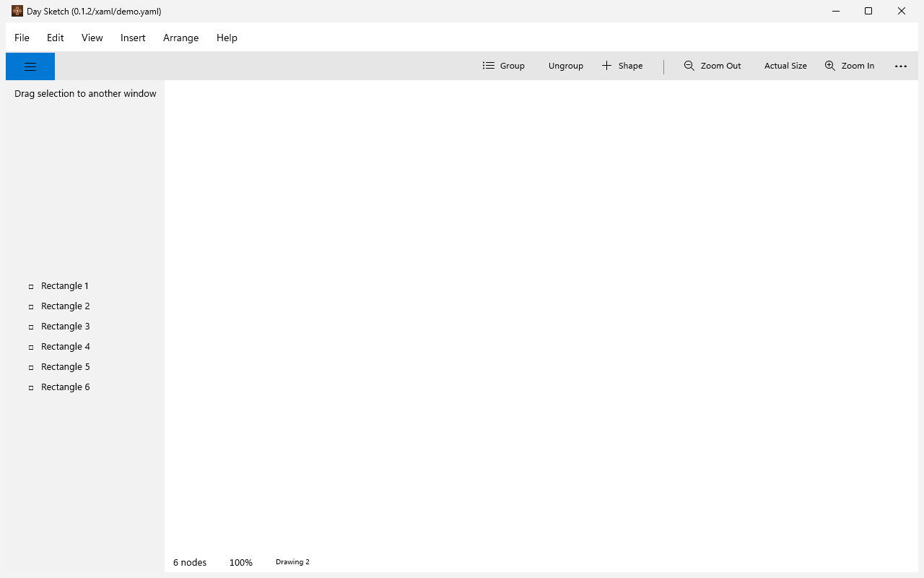Click the 'Drag selection to another window' text

(x=85, y=93)
